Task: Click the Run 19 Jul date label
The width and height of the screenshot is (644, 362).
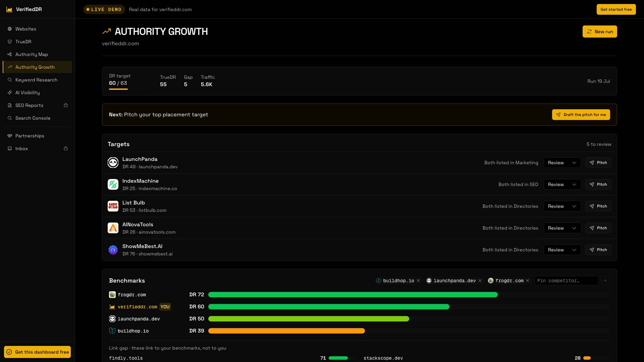Action: click(x=599, y=81)
